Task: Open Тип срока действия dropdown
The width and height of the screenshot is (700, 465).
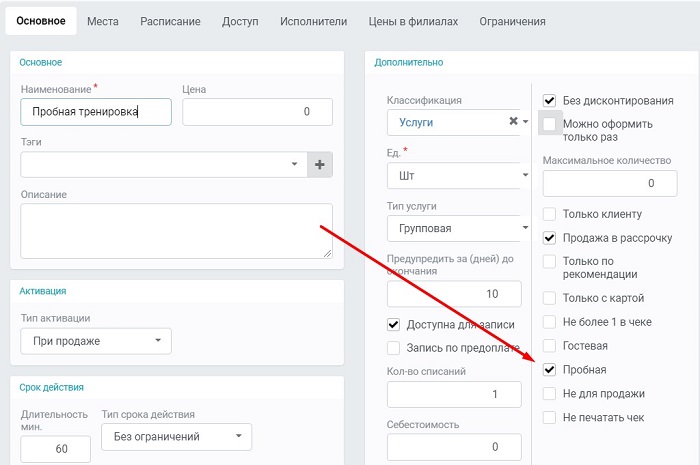Action: (x=176, y=436)
